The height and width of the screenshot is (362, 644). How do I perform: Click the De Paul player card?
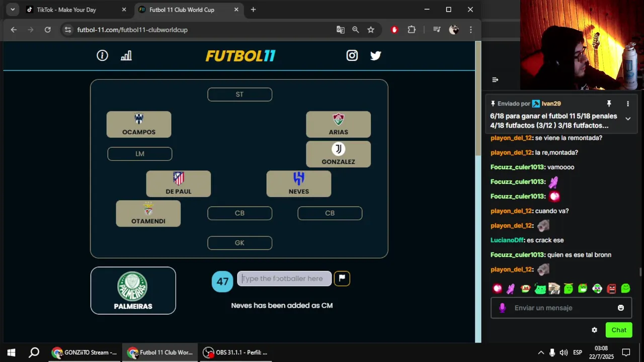(x=178, y=184)
